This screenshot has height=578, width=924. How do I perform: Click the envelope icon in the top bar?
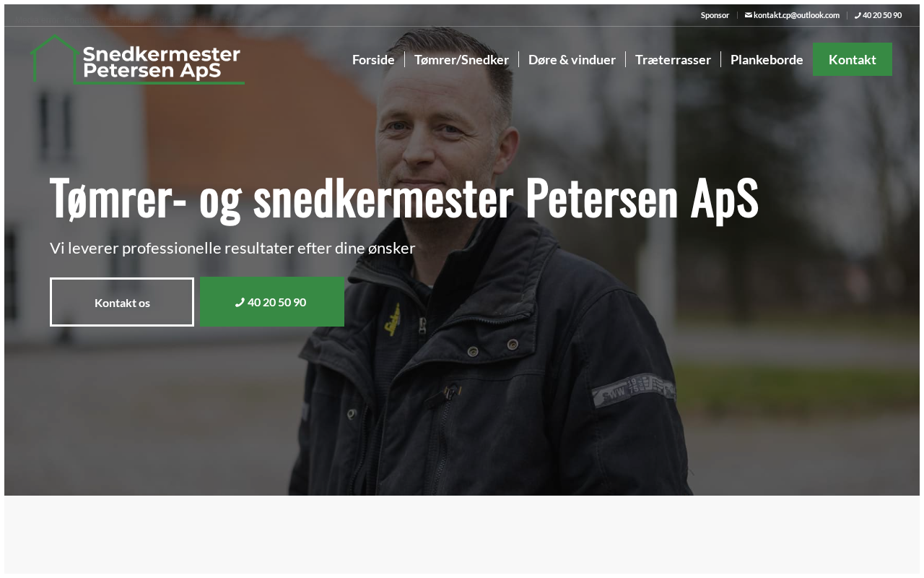click(x=749, y=15)
